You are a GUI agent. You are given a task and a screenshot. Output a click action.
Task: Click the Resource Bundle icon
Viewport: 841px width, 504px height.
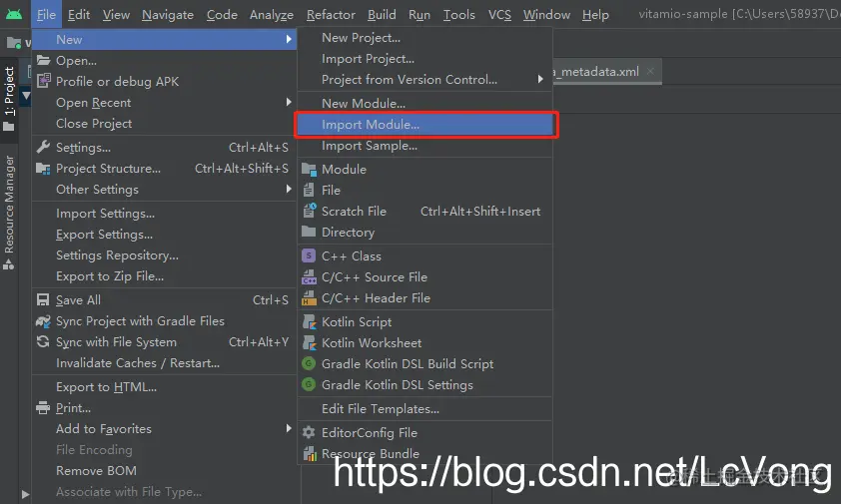point(310,453)
